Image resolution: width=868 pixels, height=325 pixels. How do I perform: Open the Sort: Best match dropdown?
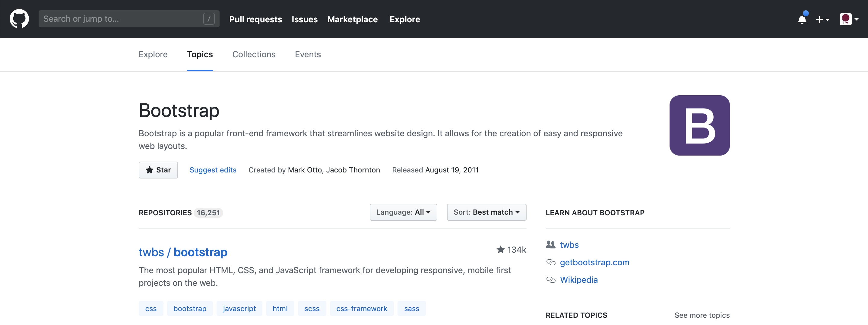486,212
